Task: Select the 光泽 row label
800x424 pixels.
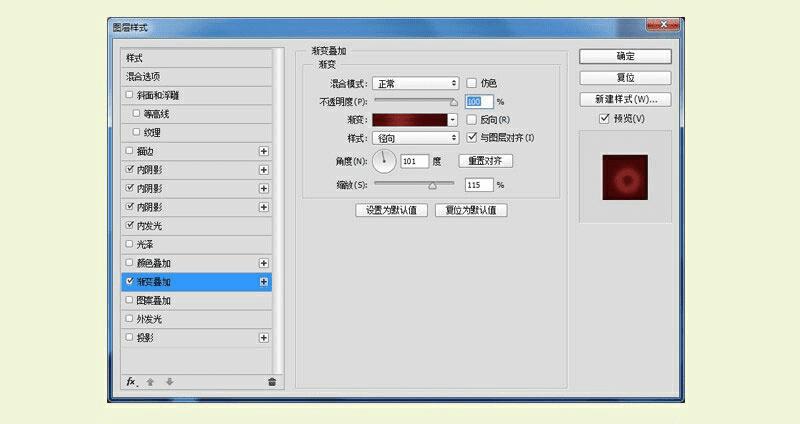Action: [145, 244]
